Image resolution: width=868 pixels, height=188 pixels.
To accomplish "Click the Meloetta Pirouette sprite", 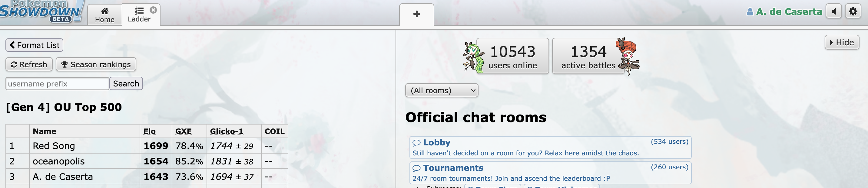I will point(628,56).
